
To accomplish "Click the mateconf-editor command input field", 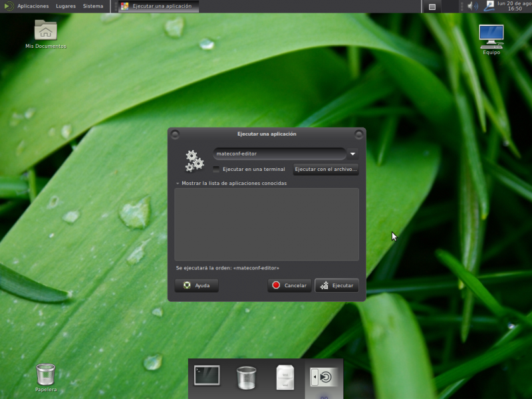I will pyautogui.click(x=279, y=154).
